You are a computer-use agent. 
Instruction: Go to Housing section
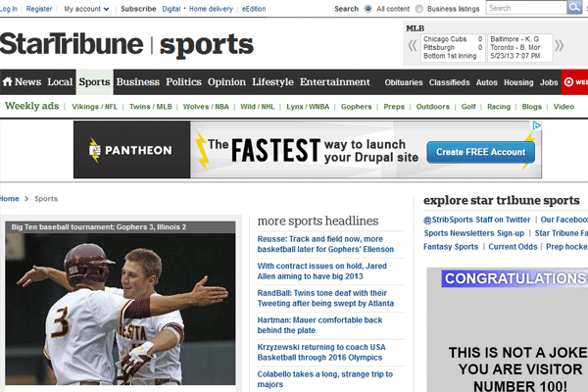[x=518, y=82]
